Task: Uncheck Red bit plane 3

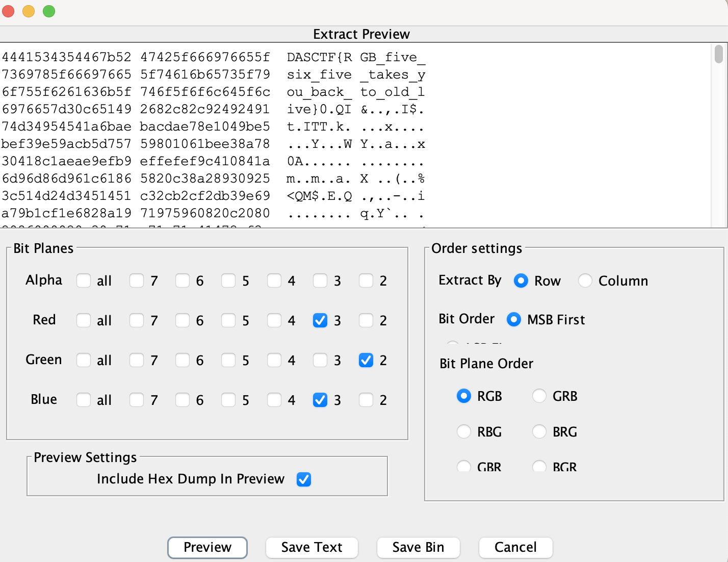Action: click(320, 320)
